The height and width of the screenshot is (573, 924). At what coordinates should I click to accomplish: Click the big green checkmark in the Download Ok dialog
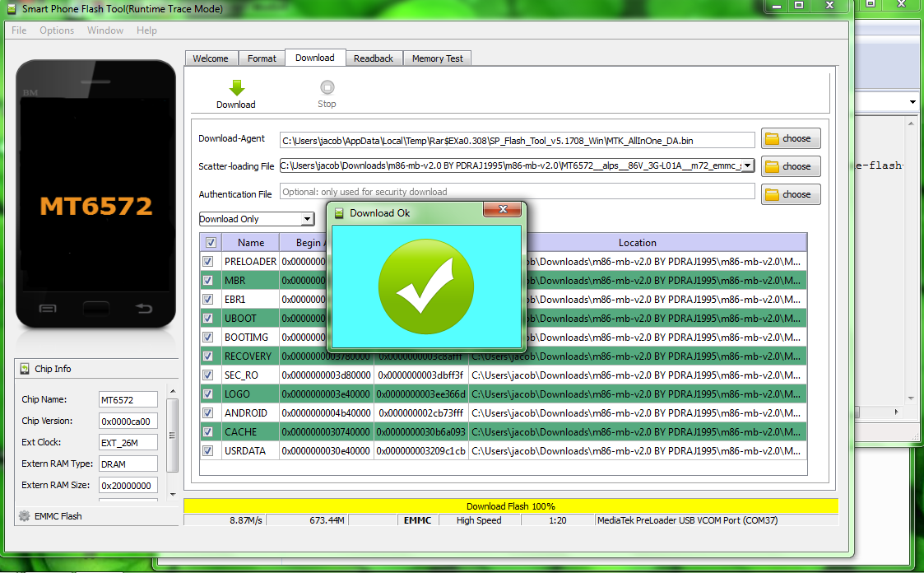[426, 286]
